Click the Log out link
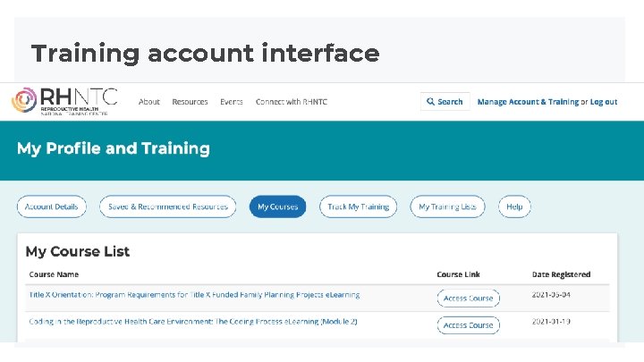Screen dimensions: 644x362 point(604,102)
